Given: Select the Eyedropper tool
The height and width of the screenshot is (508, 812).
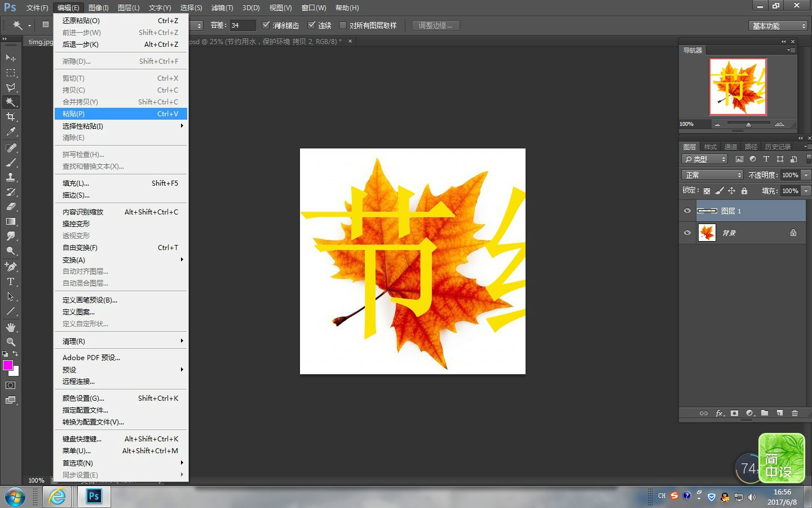Looking at the screenshot, I should coord(11,132).
